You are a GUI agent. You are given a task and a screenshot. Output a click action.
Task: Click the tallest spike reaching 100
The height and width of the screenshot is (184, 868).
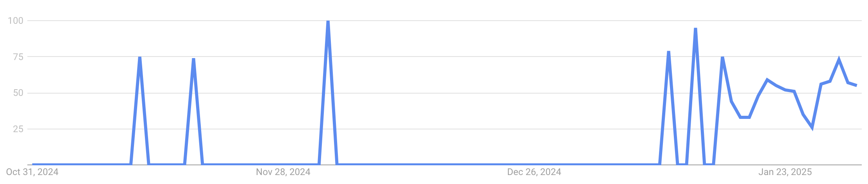(x=328, y=21)
